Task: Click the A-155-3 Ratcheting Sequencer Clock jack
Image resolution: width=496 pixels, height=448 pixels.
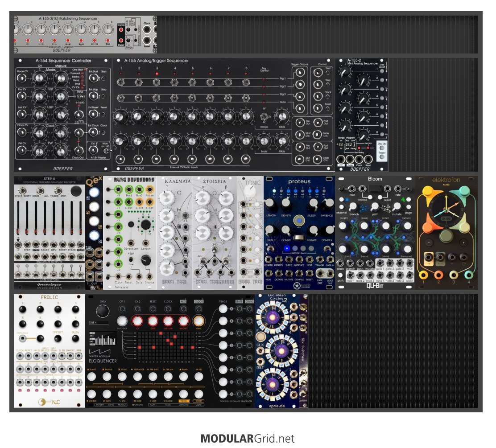Action: (147, 30)
